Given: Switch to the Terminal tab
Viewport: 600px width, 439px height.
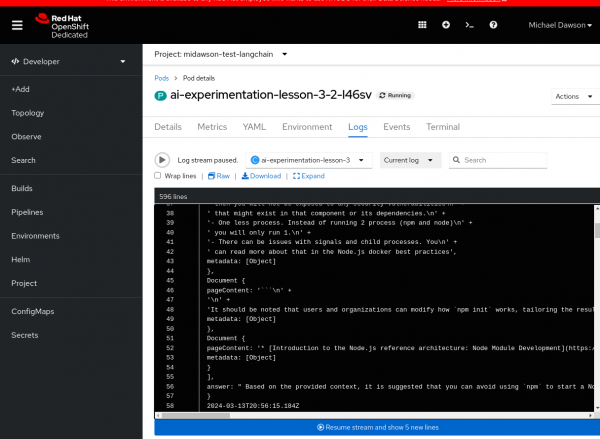Looking at the screenshot, I should (443, 128).
